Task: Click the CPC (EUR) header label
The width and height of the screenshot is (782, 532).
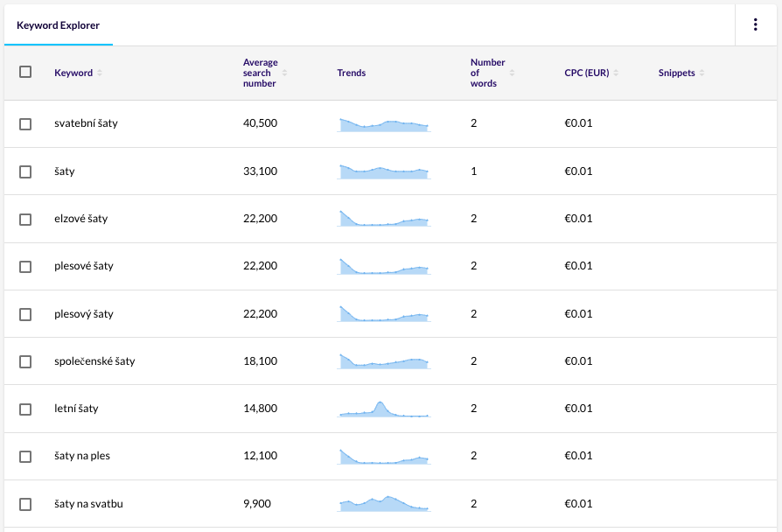Action: click(x=586, y=73)
